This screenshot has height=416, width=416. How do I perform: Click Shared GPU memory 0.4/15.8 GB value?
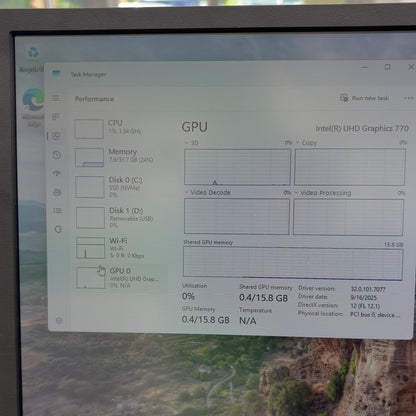click(x=263, y=298)
